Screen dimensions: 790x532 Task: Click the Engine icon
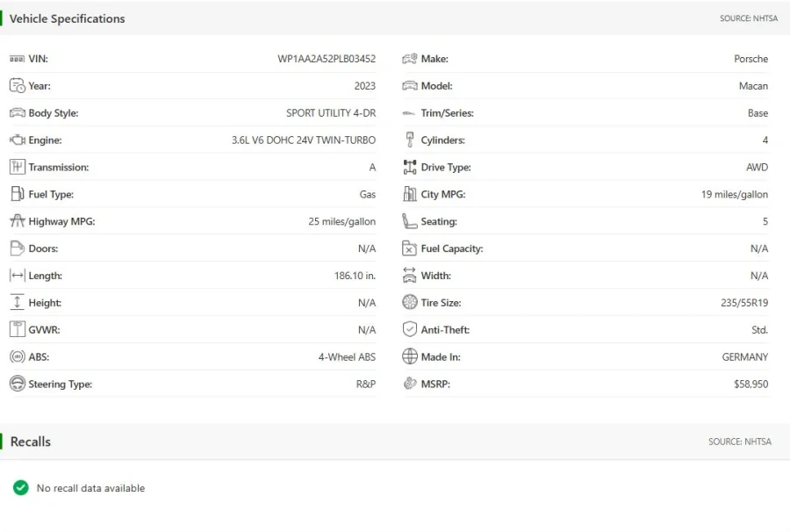tap(18, 140)
